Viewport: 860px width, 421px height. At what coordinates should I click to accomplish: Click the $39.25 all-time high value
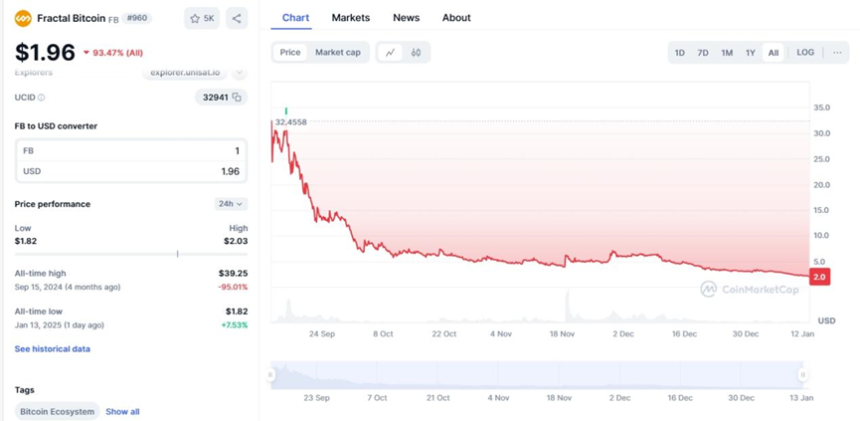click(x=233, y=273)
